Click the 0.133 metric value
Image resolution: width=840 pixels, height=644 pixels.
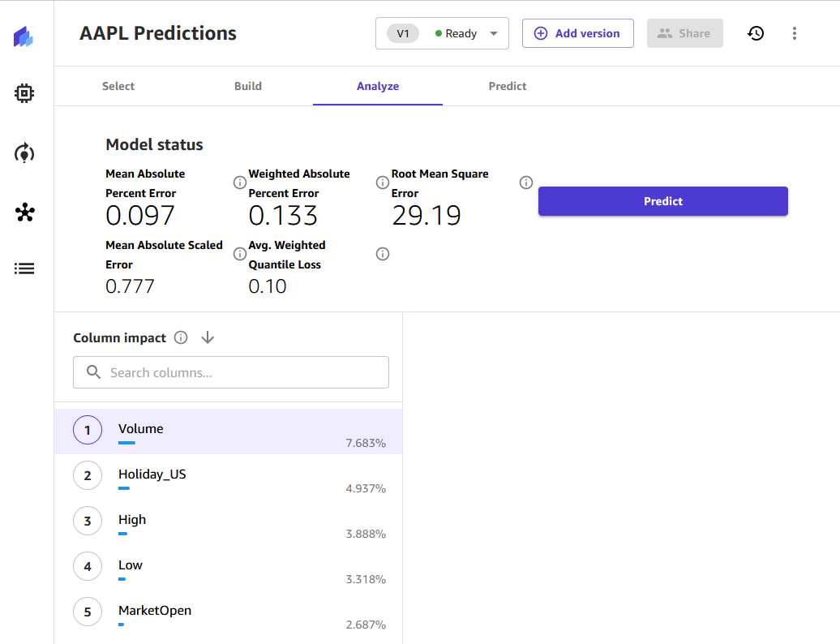[x=283, y=216]
